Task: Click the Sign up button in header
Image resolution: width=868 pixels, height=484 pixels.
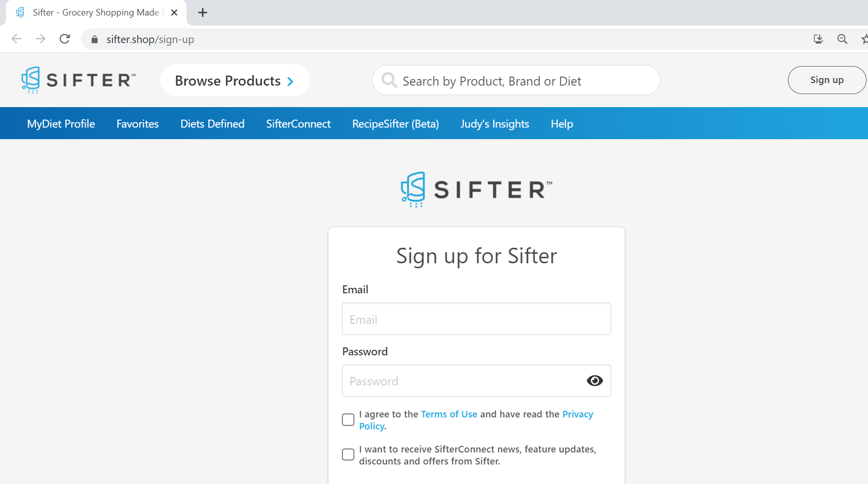Action: pos(827,80)
